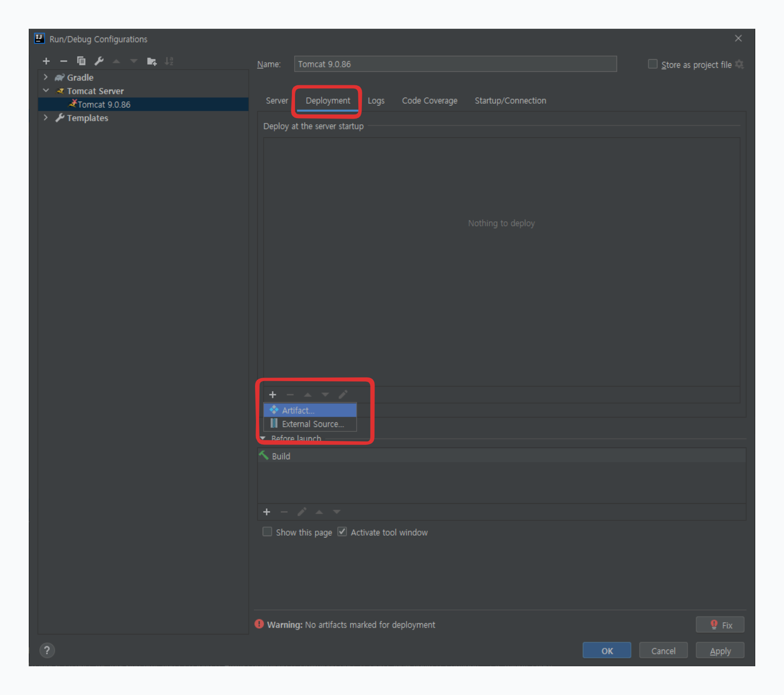Edit deployment item pencil icon
The width and height of the screenshot is (784, 695).
343,395
